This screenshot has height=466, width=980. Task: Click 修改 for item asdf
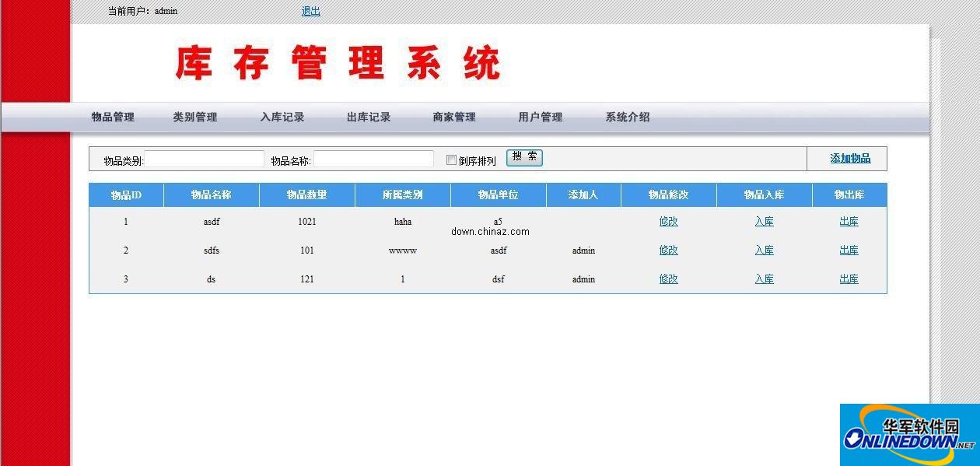(668, 221)
